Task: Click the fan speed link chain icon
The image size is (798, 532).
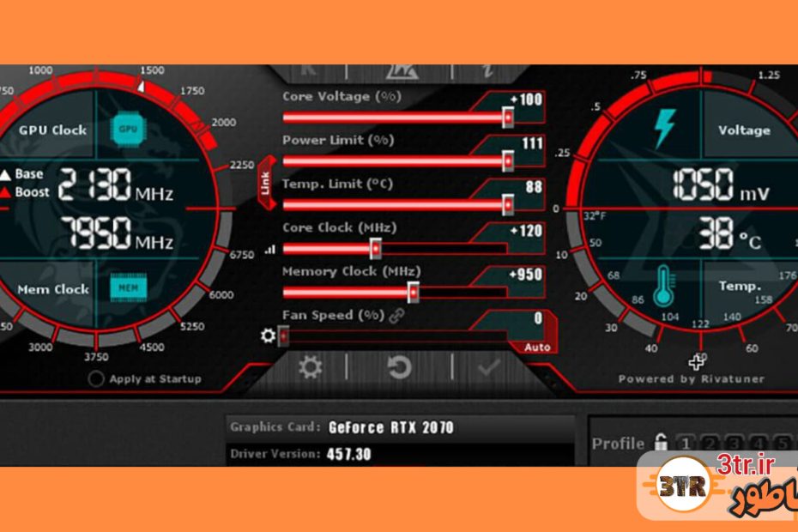Action: click(396, 316)
